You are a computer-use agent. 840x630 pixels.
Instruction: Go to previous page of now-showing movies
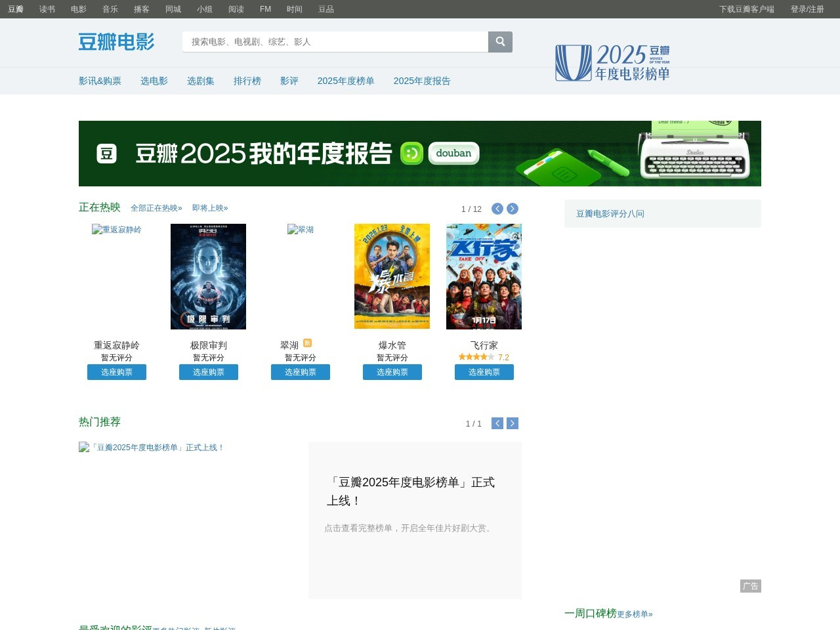497,209
